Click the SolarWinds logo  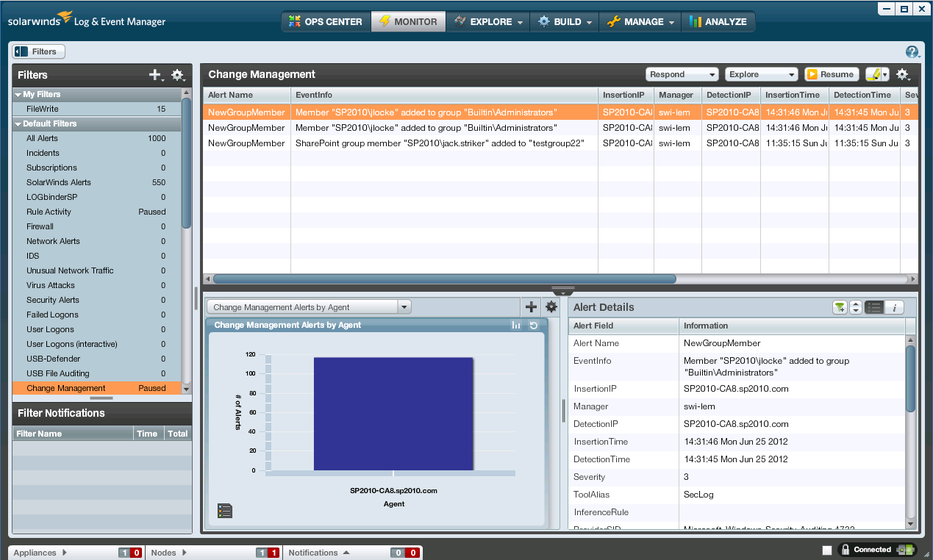click(87, 19)
